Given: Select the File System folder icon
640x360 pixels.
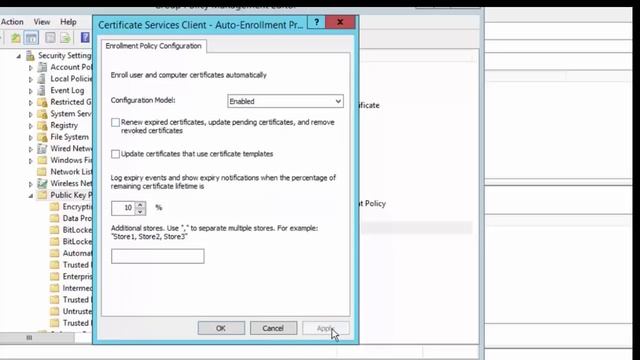Looking at the screenshot, I should tap(42, 137).
